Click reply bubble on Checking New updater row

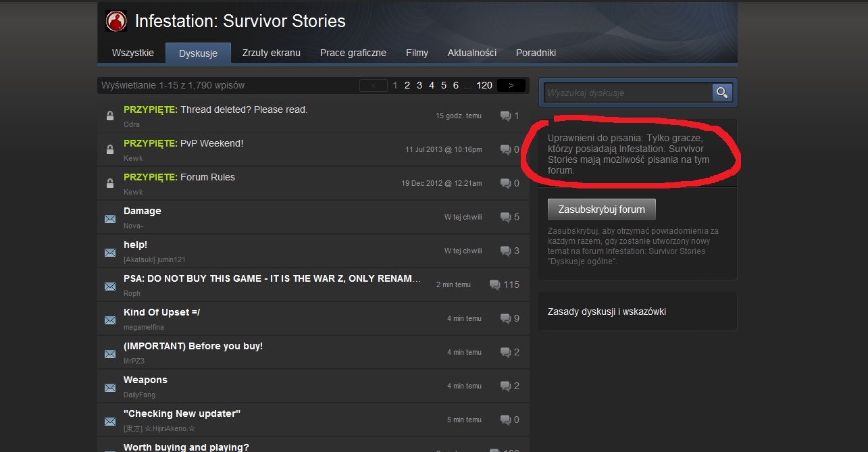click(x=505, y=420)
